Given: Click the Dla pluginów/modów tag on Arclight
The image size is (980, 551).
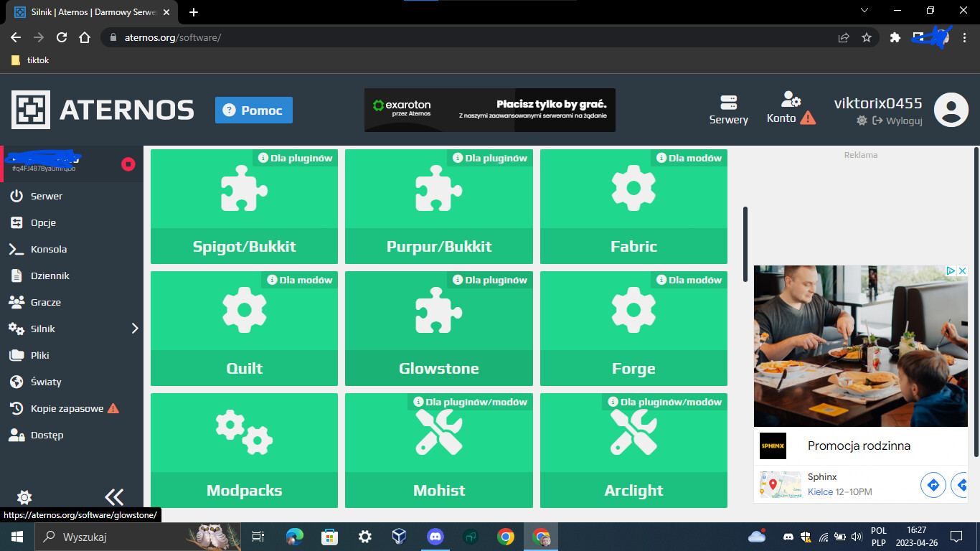Looking at the screenshot, I should click(x=664, y=402).
